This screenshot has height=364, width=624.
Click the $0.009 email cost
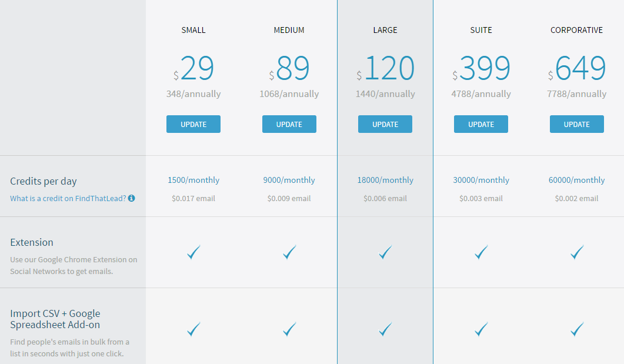[289, 199]
